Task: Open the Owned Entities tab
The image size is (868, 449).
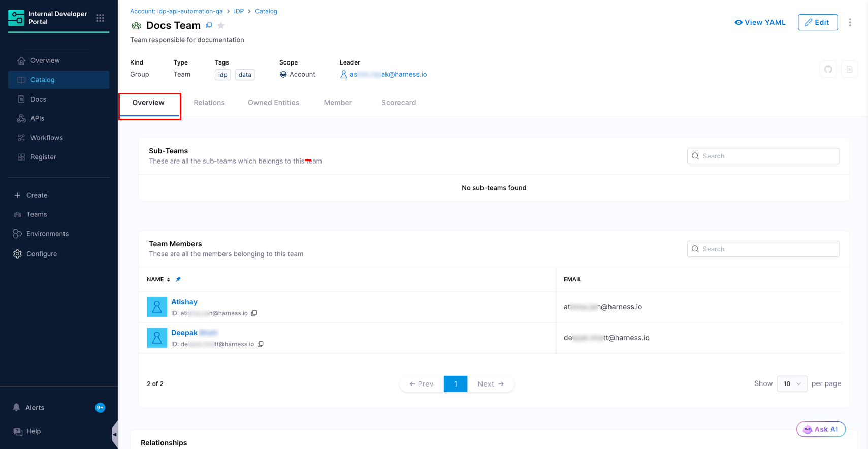Action: tap(274, 103)
